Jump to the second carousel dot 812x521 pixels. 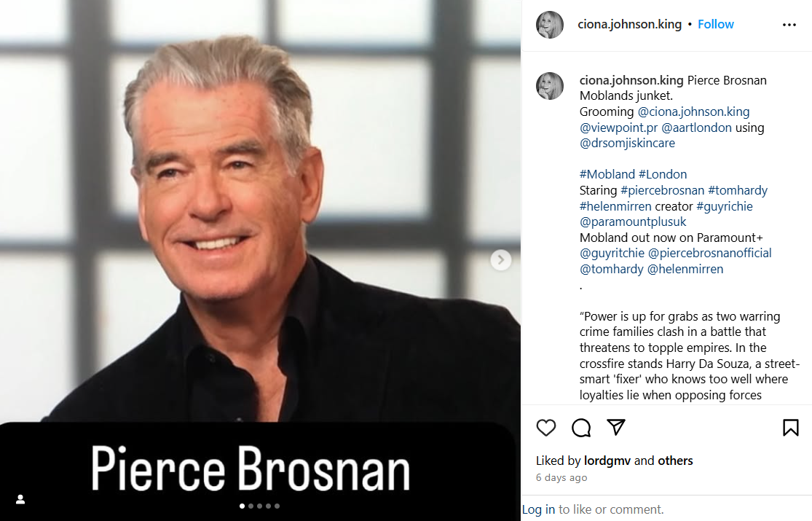[x=251, y=506]
